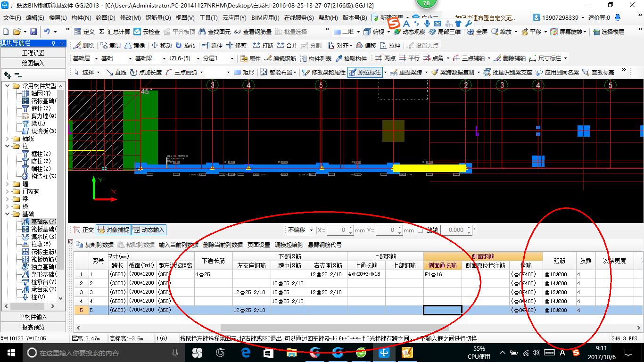Select the 直线 line drawing tool

[116, 72]
